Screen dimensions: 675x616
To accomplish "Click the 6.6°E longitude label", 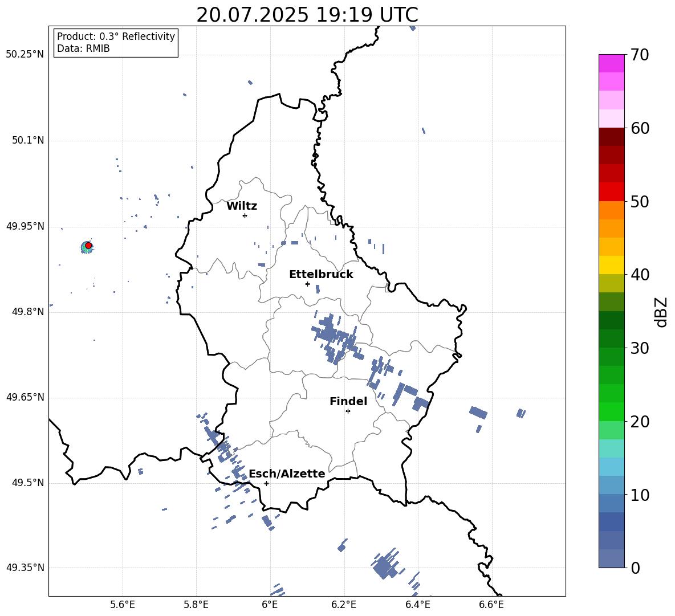I will 491,605.
